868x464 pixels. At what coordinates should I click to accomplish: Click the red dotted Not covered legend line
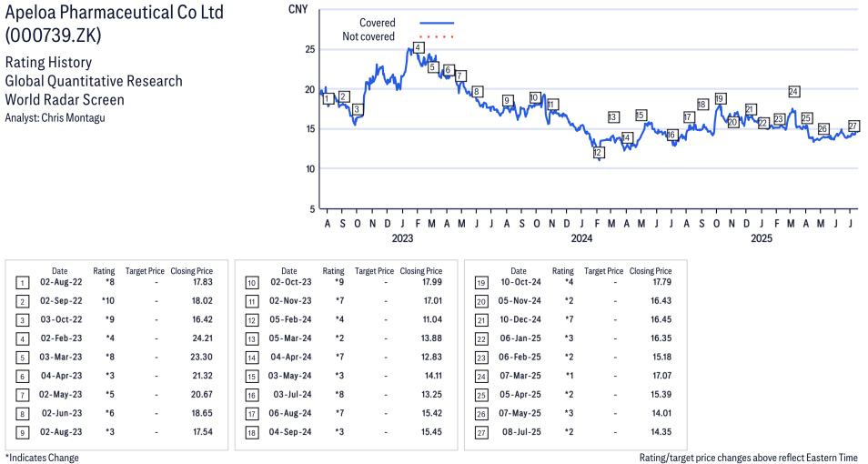click(x=437, y=36)
